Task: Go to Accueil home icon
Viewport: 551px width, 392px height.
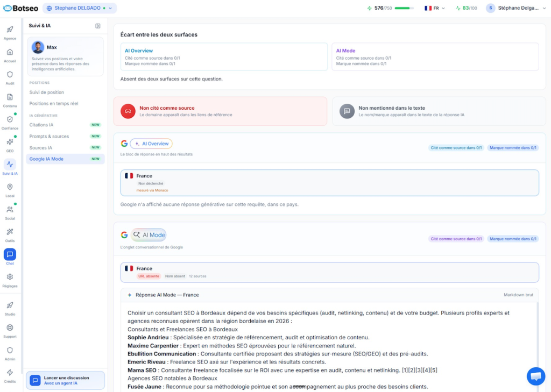Action: [10, 52]
